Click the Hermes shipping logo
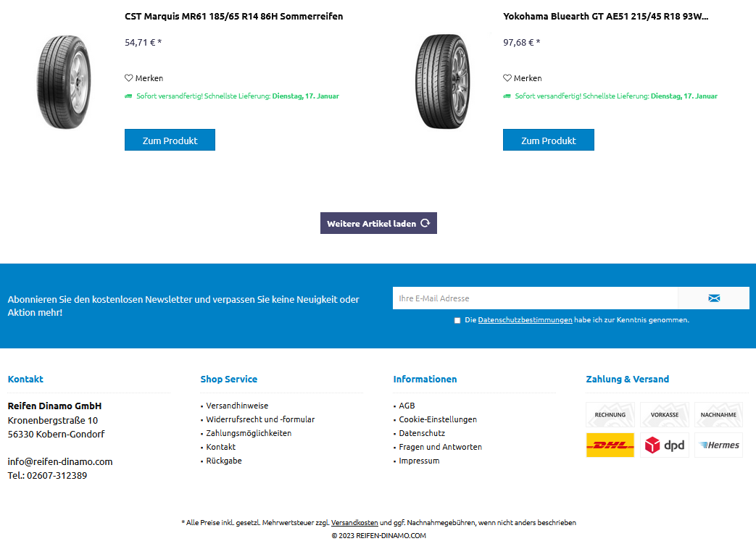The height and width of the screenshot is (549, 756). click(x=718, y=445)
